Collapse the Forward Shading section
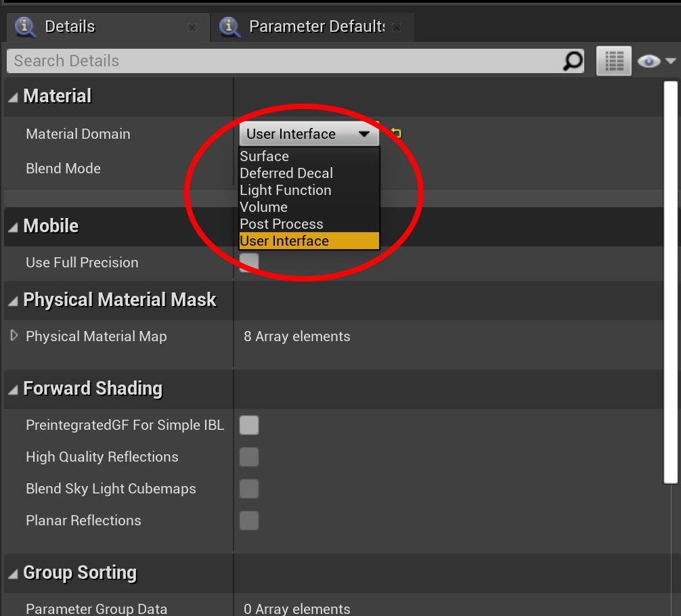 pos(12,389)
